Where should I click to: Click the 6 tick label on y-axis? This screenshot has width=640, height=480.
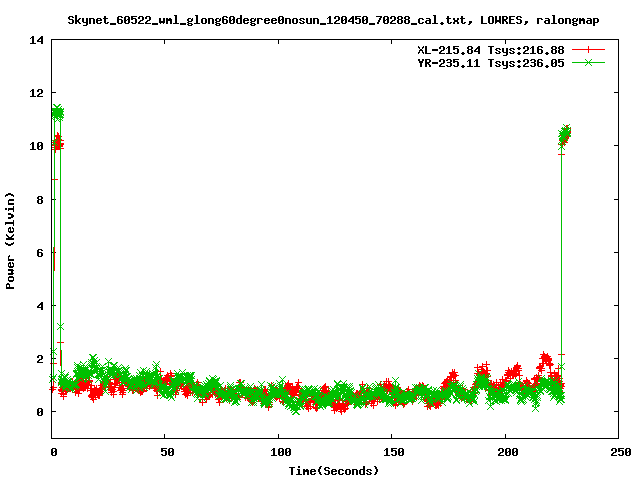(40, 252)
